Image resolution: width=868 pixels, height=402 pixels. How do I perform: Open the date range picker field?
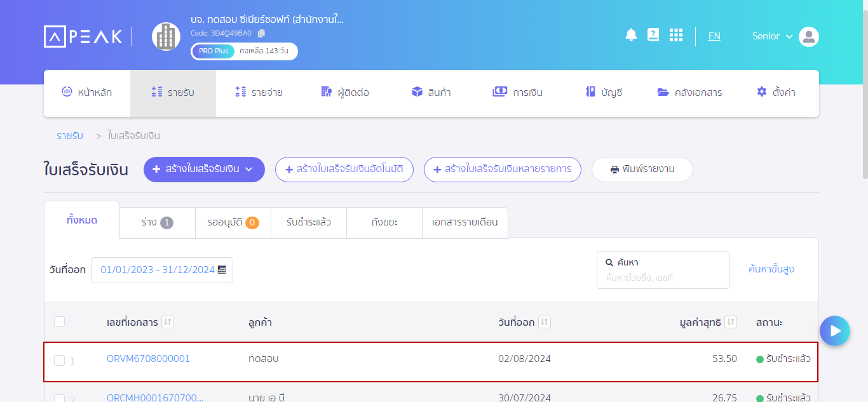(162, 270)
